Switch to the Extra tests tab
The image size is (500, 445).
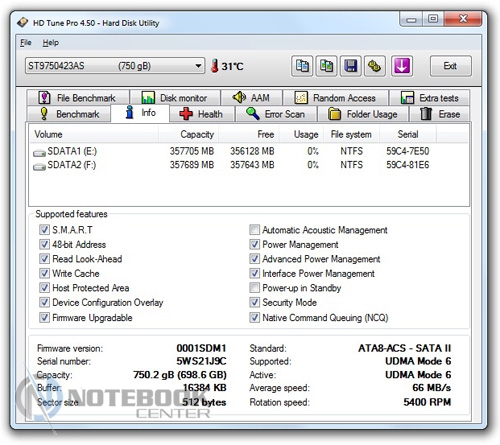[x=430, y=98]
